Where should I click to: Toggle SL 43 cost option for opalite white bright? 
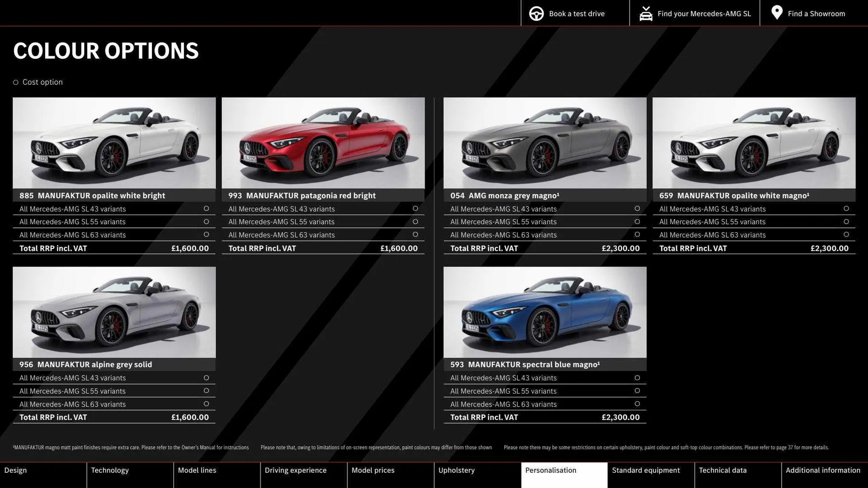click(206, 208)
